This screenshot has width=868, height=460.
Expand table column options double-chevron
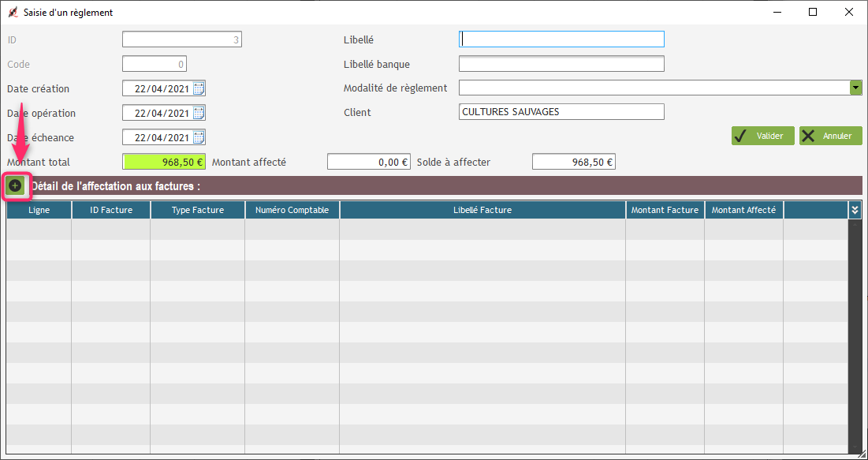click(855, 210)
